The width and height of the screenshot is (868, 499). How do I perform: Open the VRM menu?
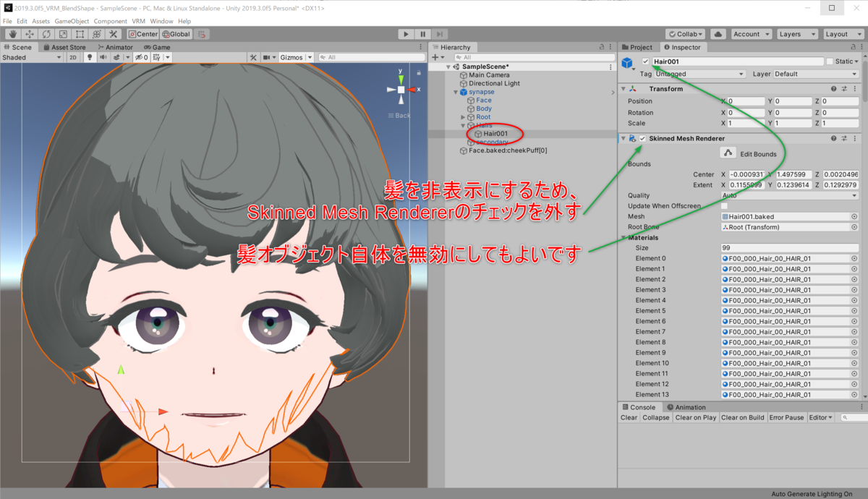tap(138, 22)
